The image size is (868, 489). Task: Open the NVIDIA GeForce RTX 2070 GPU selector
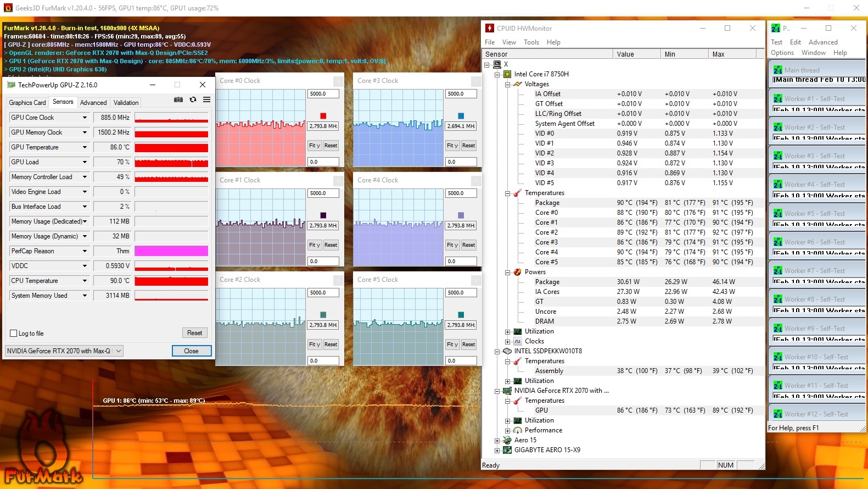pyautogui.click(x=64, y=351)
